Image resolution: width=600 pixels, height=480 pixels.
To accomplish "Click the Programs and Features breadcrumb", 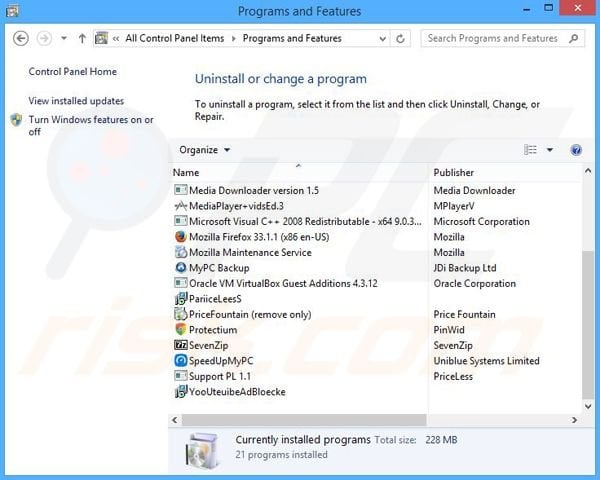I will [292, 38].
